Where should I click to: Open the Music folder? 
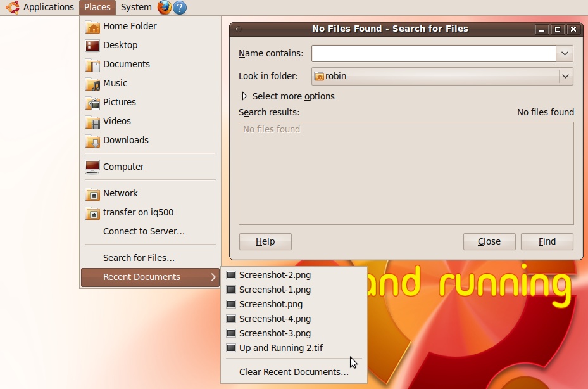coord(115,83)
